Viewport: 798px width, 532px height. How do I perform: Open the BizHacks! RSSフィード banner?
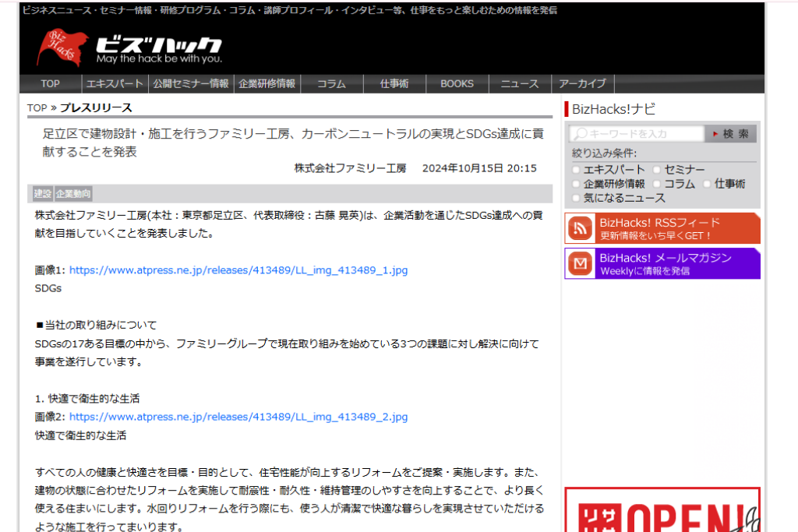point(662,228)
